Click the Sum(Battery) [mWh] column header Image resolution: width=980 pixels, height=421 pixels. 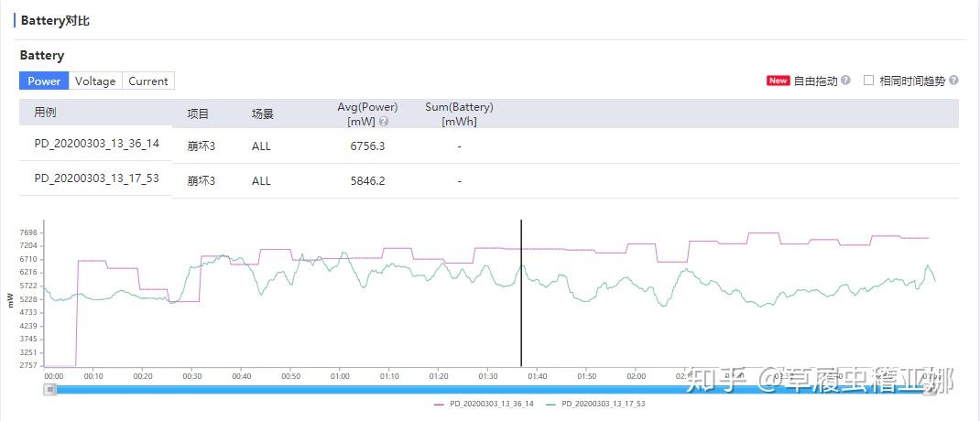coord(459,113)
